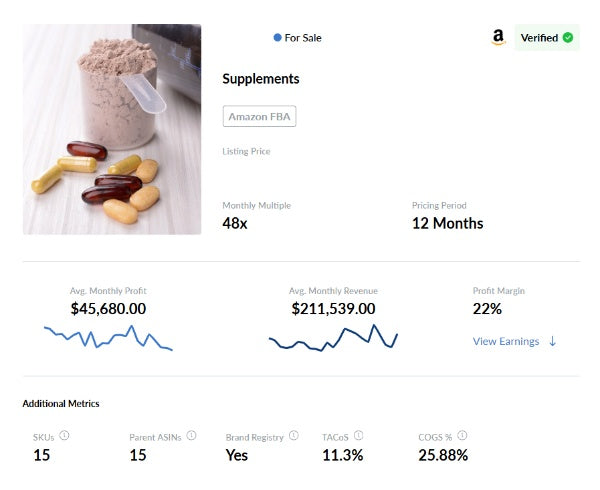This screenshot has height=490, width=600.
Task: Click the Supplements listing title
Action: pos(261,79)
